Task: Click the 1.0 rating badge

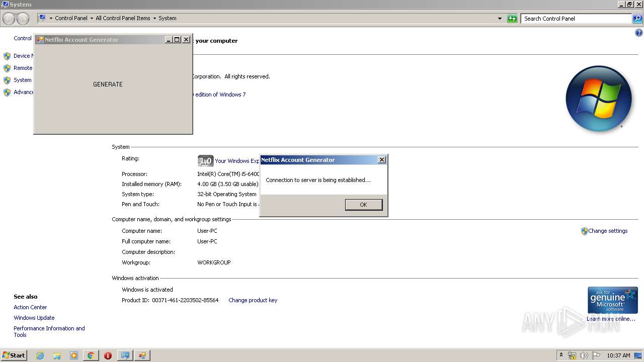Action: click(x=205, y=161)
